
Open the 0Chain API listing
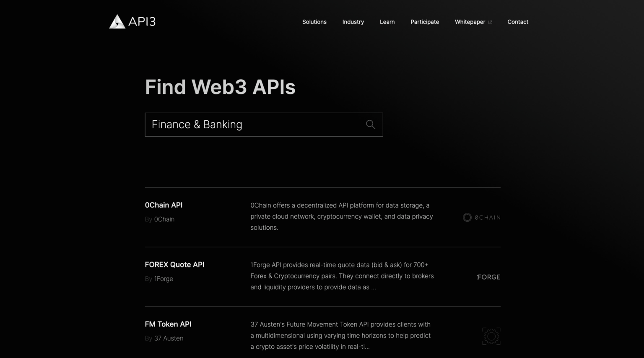point(164,205)
